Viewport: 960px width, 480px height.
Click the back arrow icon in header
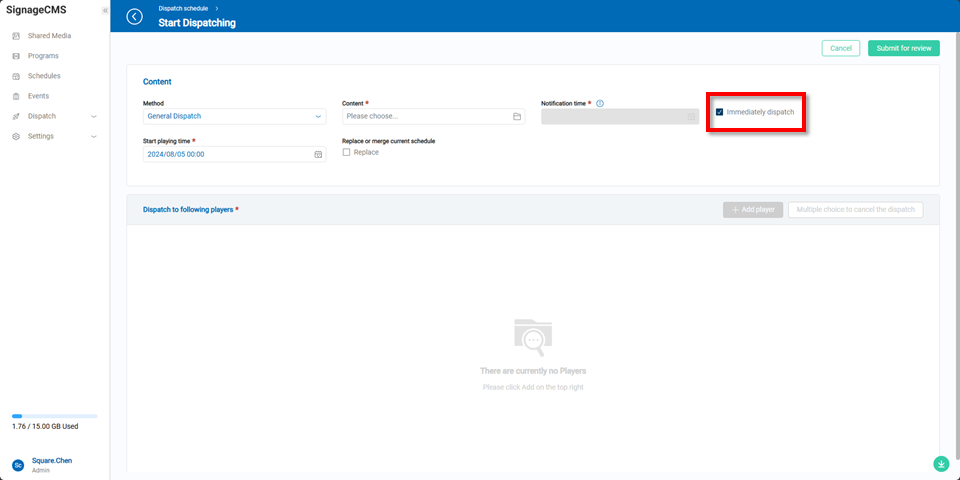(135, 16)
